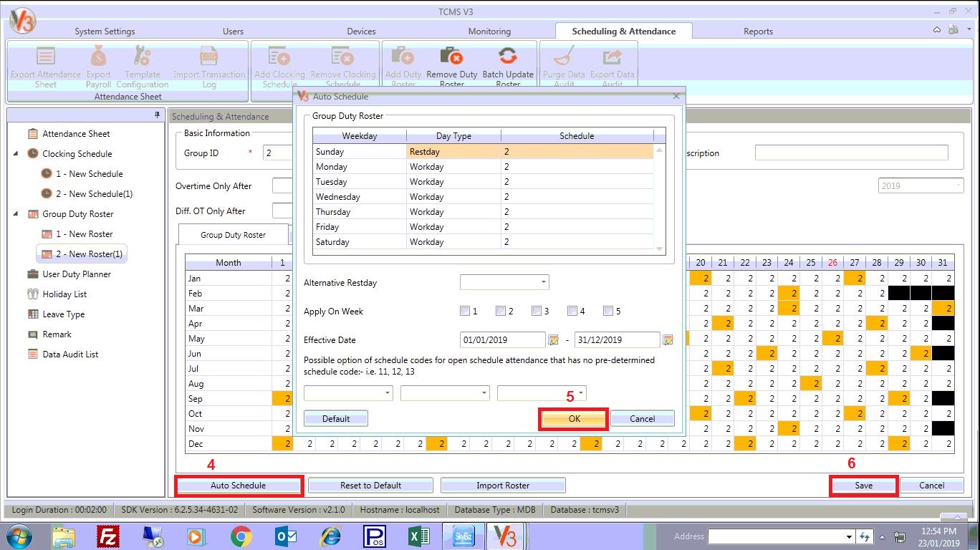
Task: Switch to the Reports tab
Action: coord(758,32)
